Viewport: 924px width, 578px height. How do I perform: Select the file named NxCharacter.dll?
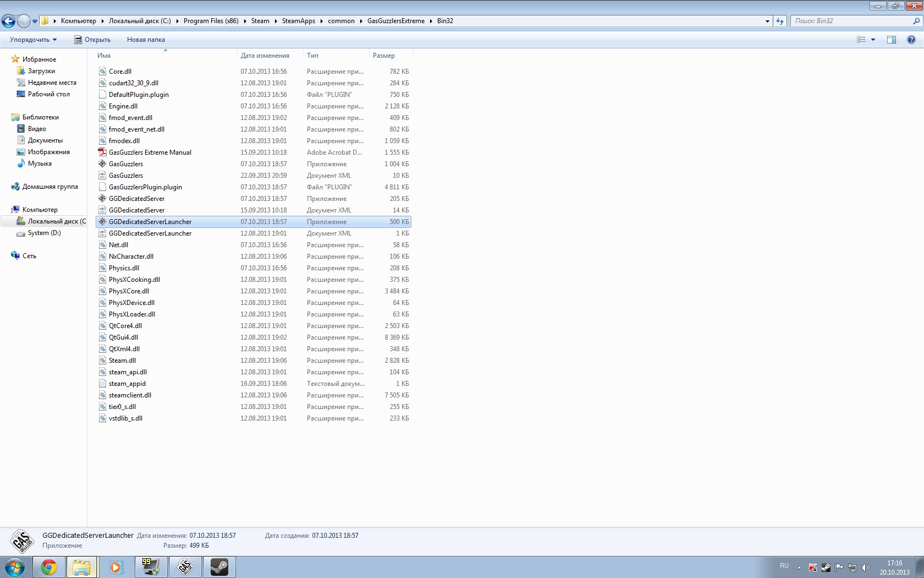[131, 257]
